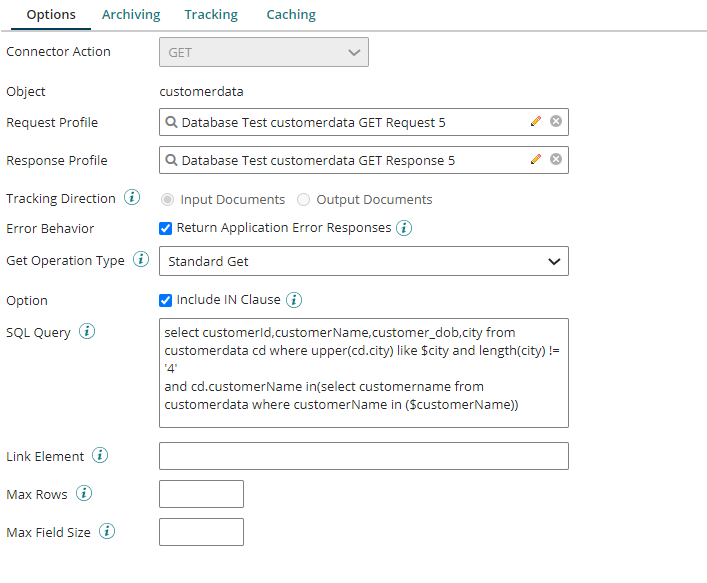707x583 pixels.
Task: Clear the Request Profile with the remove icon
Action: tap(556, 121)
